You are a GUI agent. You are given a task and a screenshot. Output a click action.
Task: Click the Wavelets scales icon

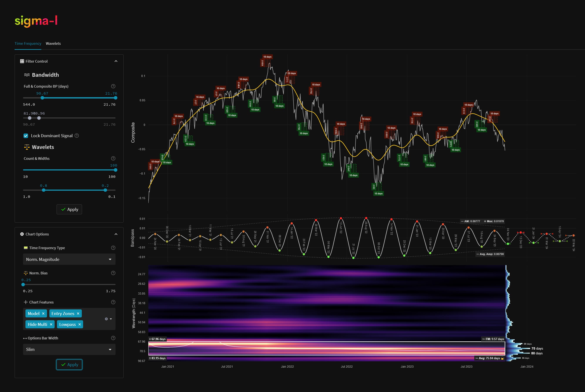(27, 147)
